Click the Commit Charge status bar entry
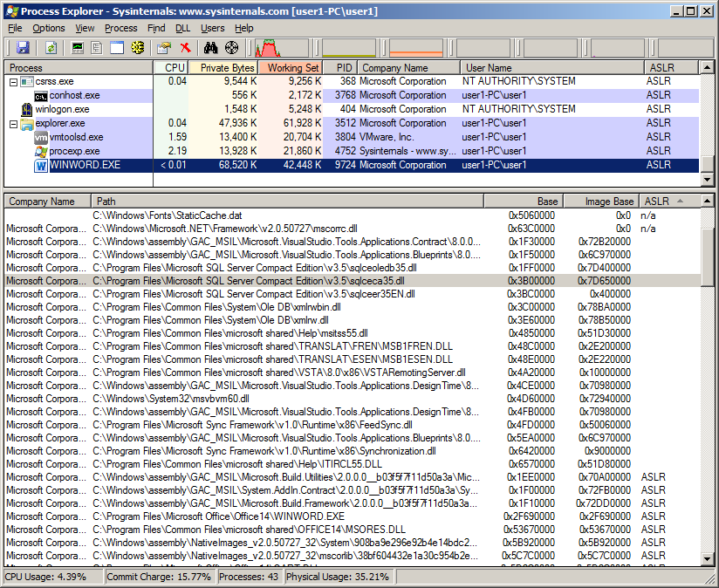 tap(159, 577)
